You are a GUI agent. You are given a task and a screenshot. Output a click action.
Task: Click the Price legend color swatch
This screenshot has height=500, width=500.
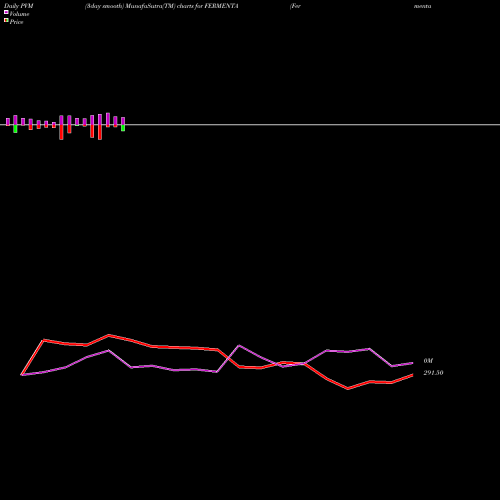pos(6,20)
